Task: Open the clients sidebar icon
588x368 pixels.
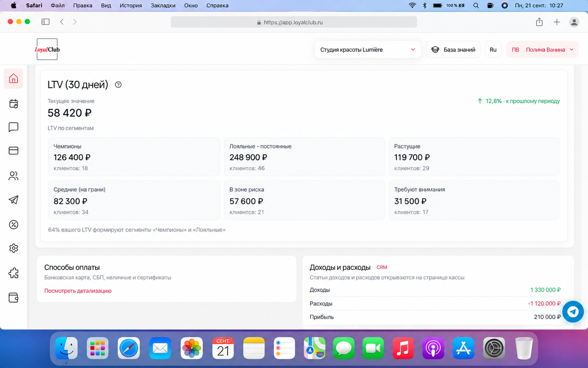Action: pyautogui.click(x=14, y=176)
